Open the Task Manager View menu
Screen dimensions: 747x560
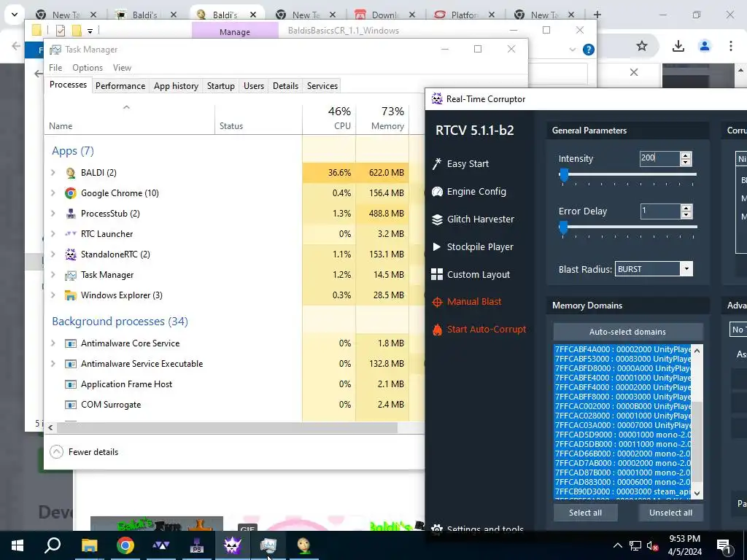[122, 68]
